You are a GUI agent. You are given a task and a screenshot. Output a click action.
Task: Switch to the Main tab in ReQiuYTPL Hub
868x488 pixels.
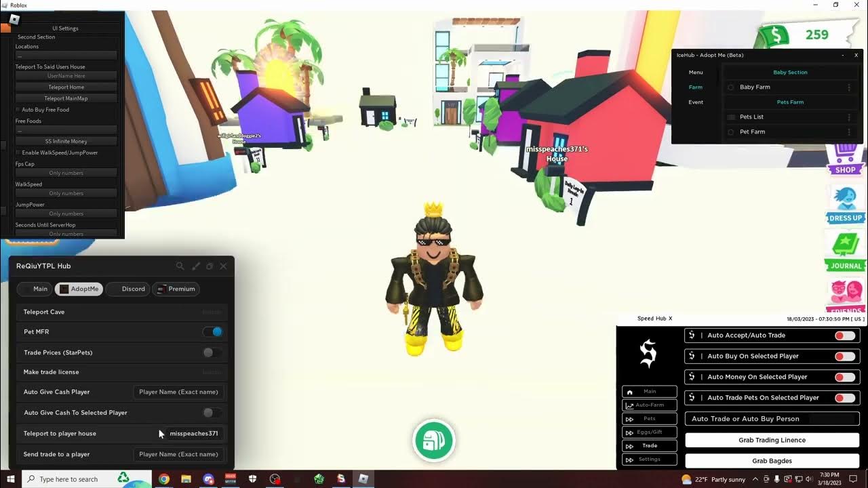(x=34, y=289)
